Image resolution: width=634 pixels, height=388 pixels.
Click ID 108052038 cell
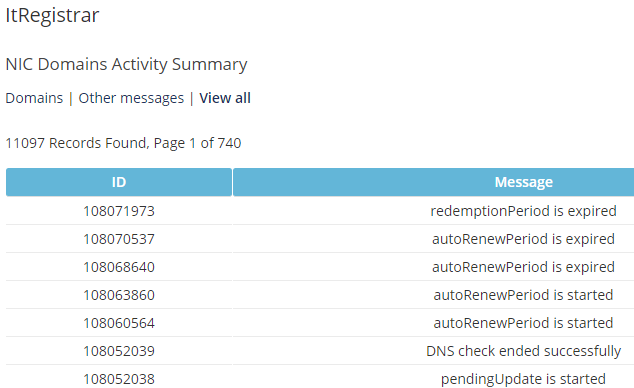pyautogui.click(x=119, y=379)
